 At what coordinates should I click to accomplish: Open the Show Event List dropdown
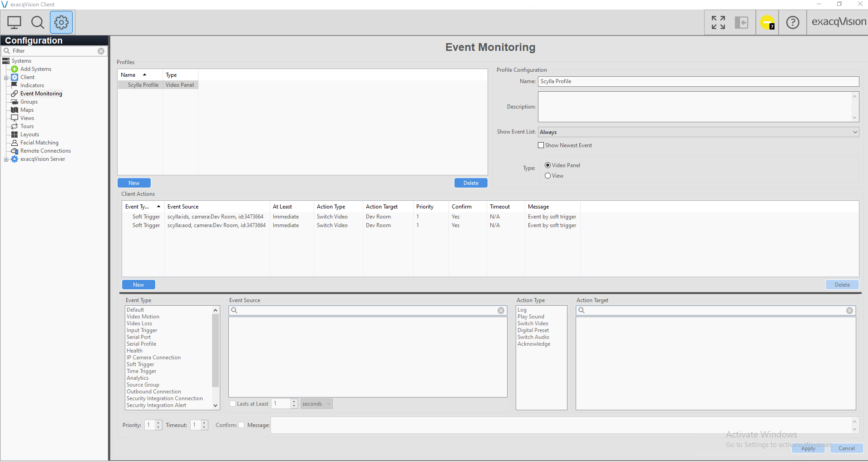pos(698,132)
